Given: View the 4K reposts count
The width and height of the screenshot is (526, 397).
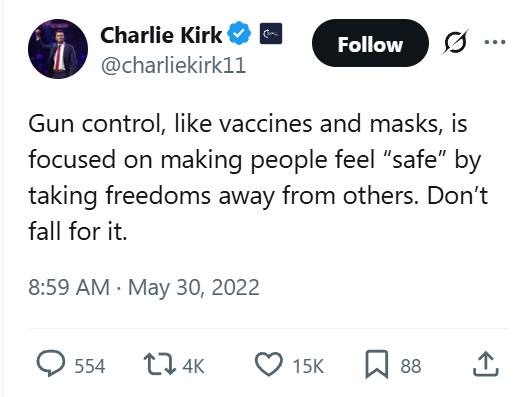Looking at the screenshot, I should coord(194,366).
